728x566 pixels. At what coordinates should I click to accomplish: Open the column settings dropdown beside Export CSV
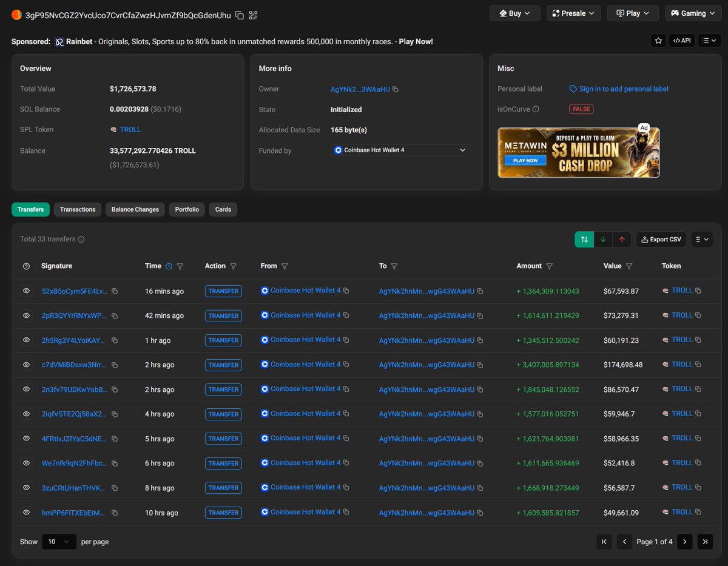(702, 239)
